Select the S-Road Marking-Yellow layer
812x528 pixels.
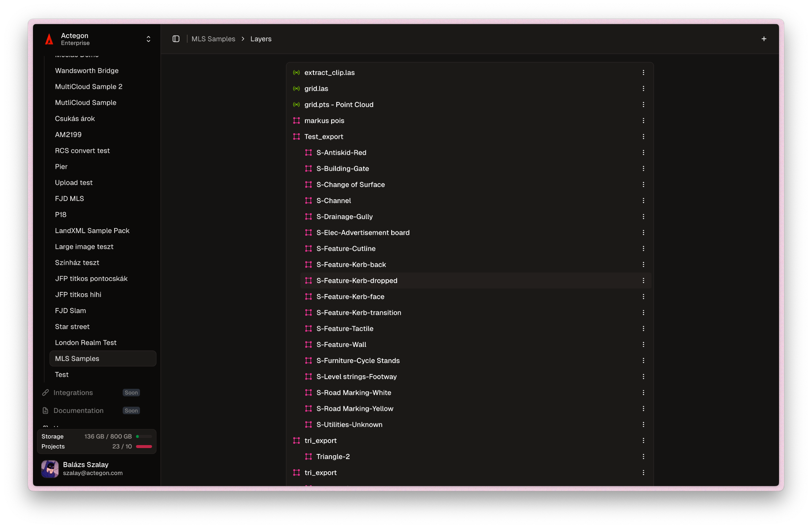point(355,409)
